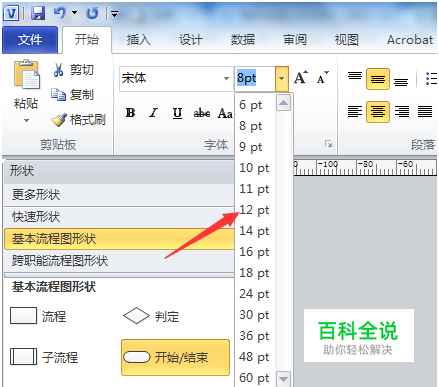This screenshot has width=439, height=387.
Task: Click the Aa change case button
Action: coord(225,113)
